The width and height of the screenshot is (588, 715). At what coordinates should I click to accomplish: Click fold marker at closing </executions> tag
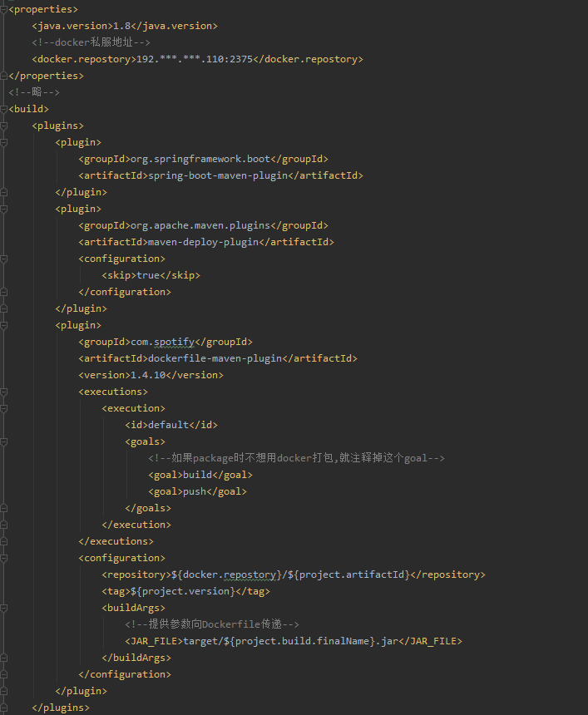click(x=3, y=541)
